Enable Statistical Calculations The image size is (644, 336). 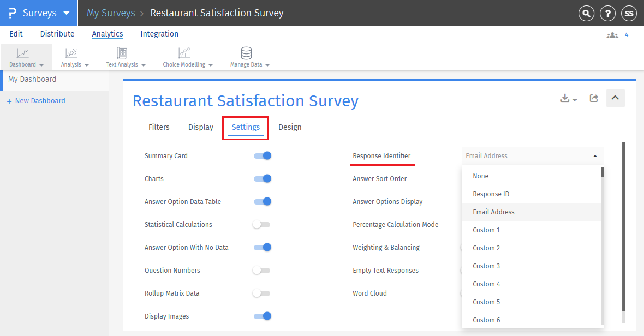[262, 224]
